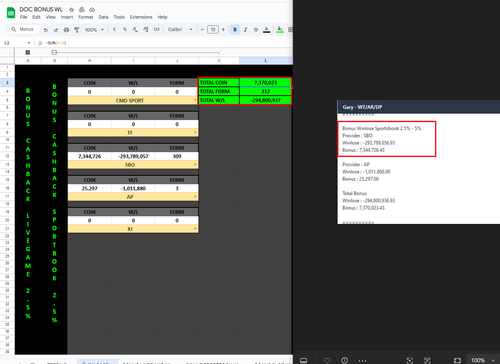This screenshot has width=500, height=364.
Task: Toggle Italic formatting
Action: pyautogui.click(x=245, y=29)
